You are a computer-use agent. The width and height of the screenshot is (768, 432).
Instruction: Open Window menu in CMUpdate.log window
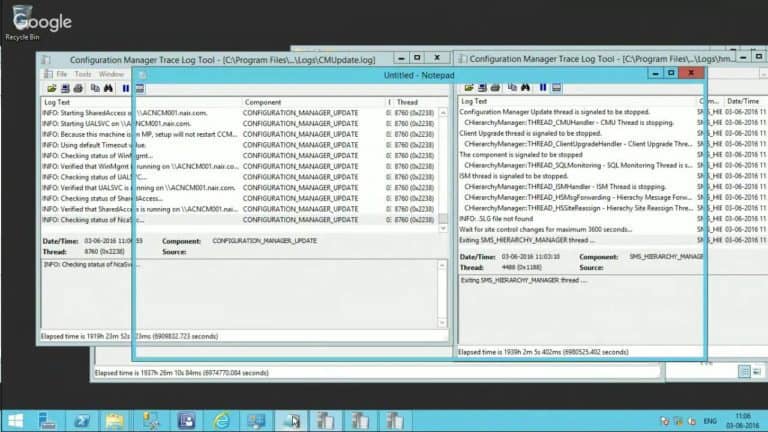tap(111, 74)
